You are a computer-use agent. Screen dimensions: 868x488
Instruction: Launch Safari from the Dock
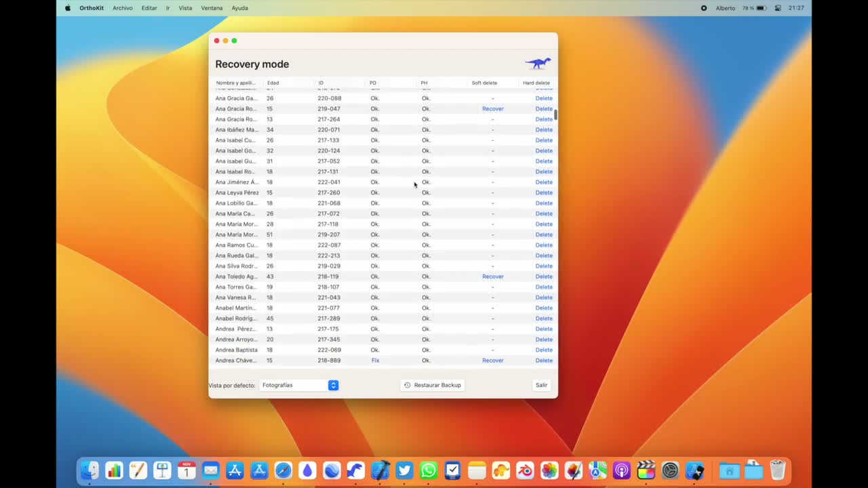(x=283, y=470)
